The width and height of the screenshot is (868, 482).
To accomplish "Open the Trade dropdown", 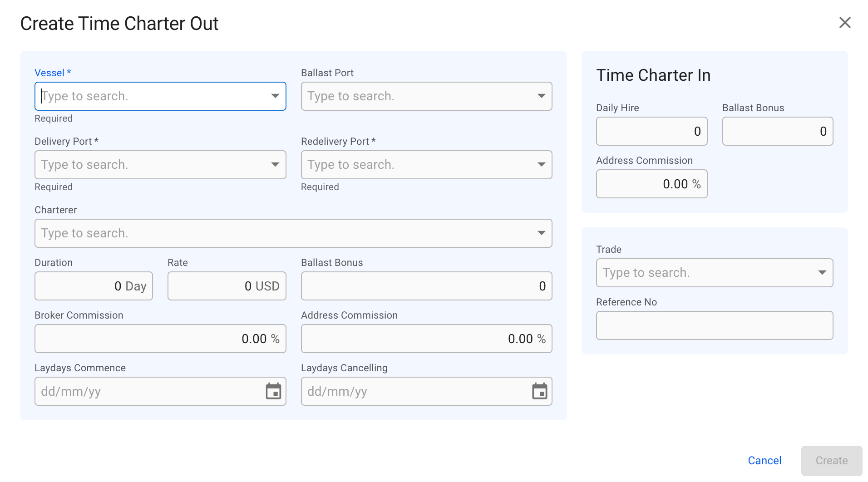I will click(x=823, y=272).
